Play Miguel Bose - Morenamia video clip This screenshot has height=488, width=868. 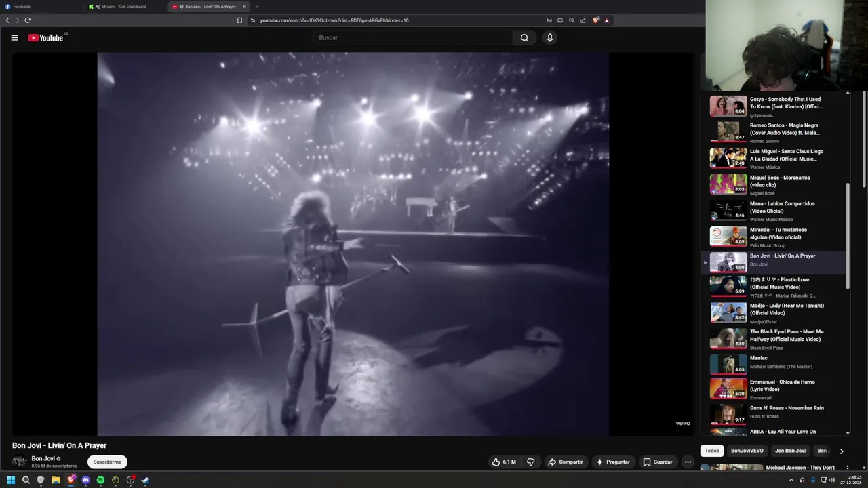[773, 184]
